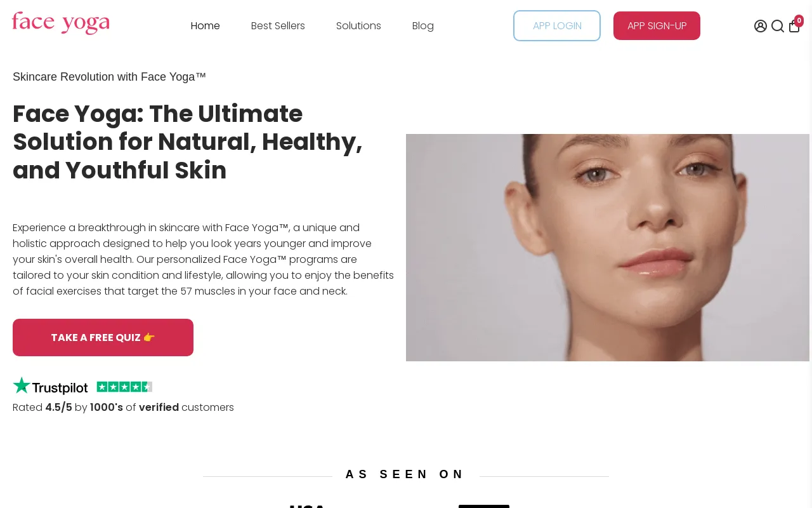Click the Trustpilot five-star rating
Image resolution: width=812 pixels, height=508 pixels.
pyautogui.click(x=124, y=387)
